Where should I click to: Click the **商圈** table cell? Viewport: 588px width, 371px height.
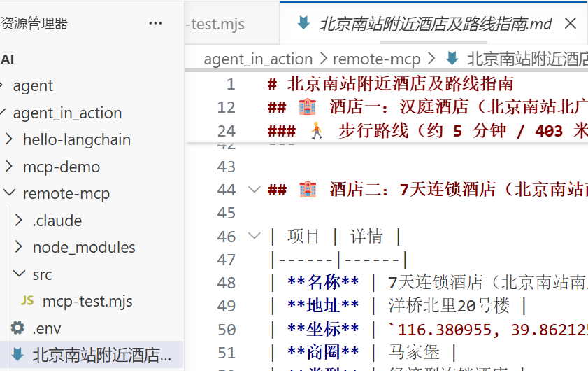click(323, 353)
